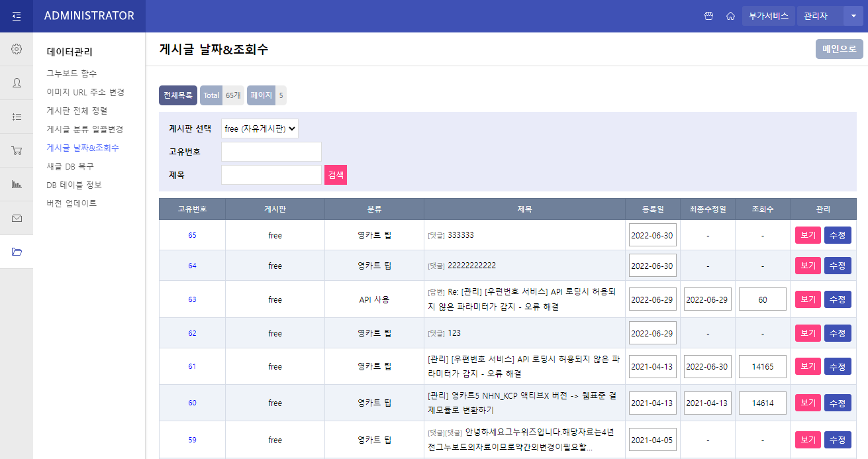Click the 고유번호 search input field
Screen dimensions: 868x459
[271, 152]
